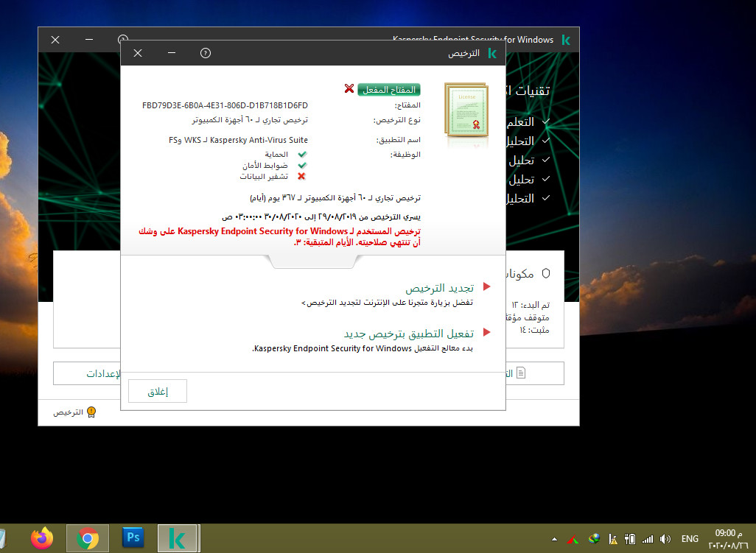Image resolution: width=756 pixels, height=553 pixels.
Task: Show hidden tray icons arrow
Action: coord(553,539)
